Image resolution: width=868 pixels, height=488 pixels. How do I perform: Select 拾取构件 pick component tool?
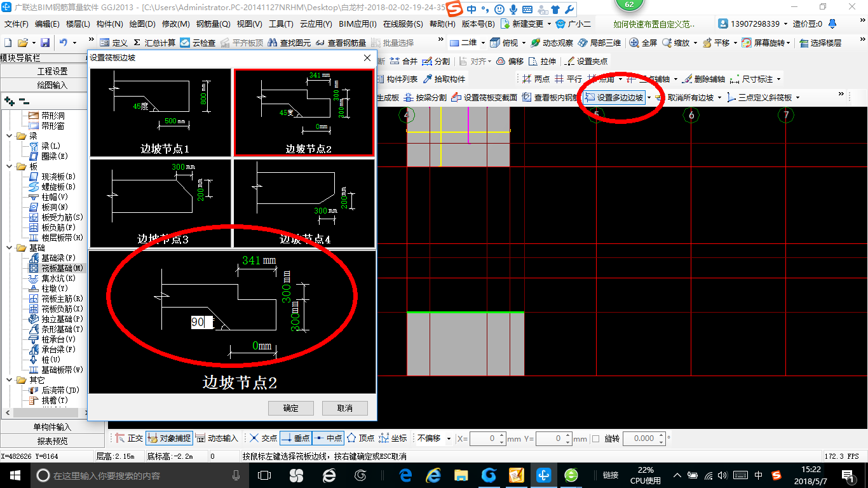pyautogui.click(x=444, y=79)
